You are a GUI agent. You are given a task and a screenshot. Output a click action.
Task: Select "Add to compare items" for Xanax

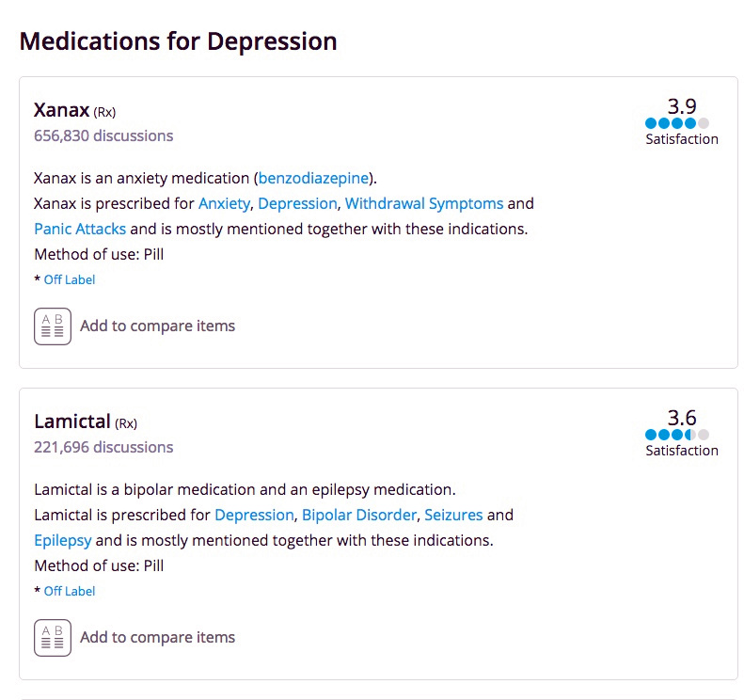coord(157,326)
